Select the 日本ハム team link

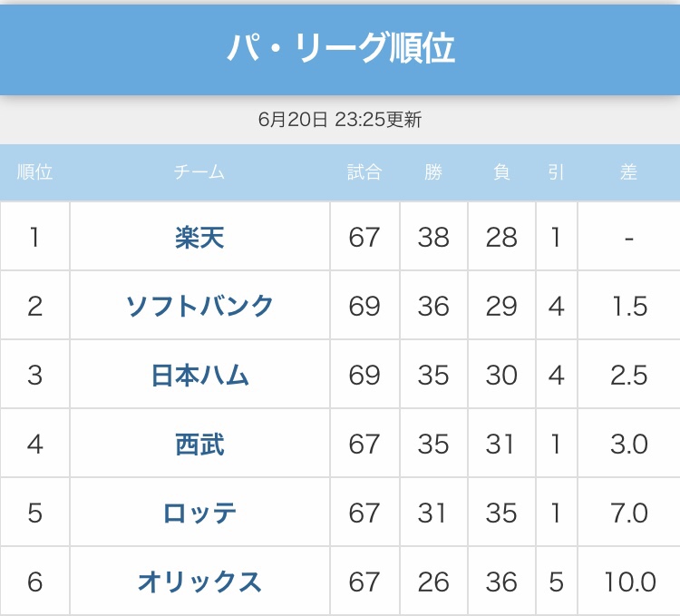(x=199, y=376)
